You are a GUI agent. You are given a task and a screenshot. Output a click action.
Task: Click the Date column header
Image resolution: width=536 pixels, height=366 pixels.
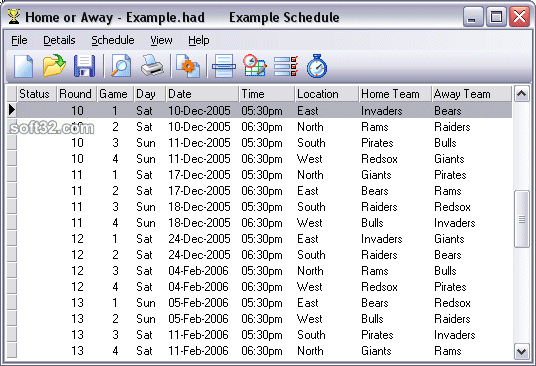coord(202,94)
